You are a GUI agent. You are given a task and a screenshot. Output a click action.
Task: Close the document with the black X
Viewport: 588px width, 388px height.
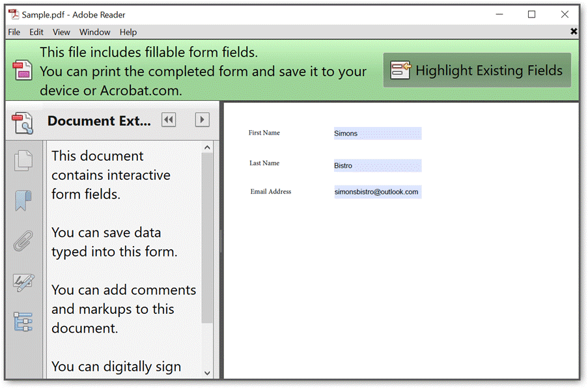click(574, 31)
